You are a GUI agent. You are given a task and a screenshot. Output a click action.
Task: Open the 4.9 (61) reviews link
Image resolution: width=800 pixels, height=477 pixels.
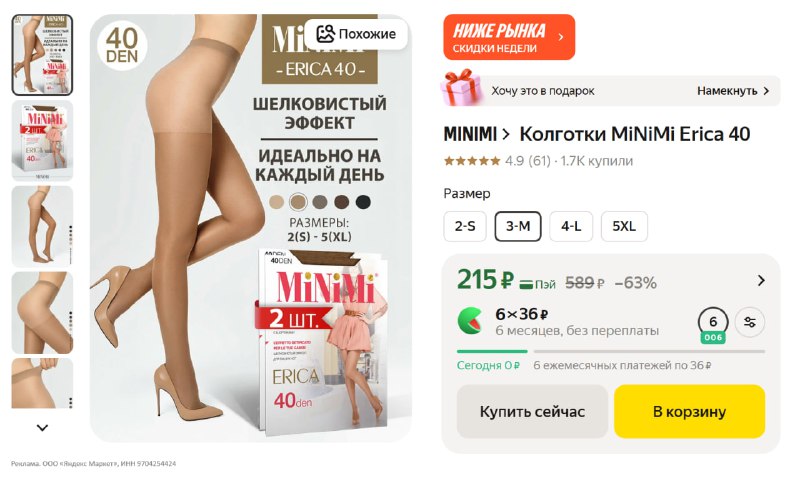(528, 161)
